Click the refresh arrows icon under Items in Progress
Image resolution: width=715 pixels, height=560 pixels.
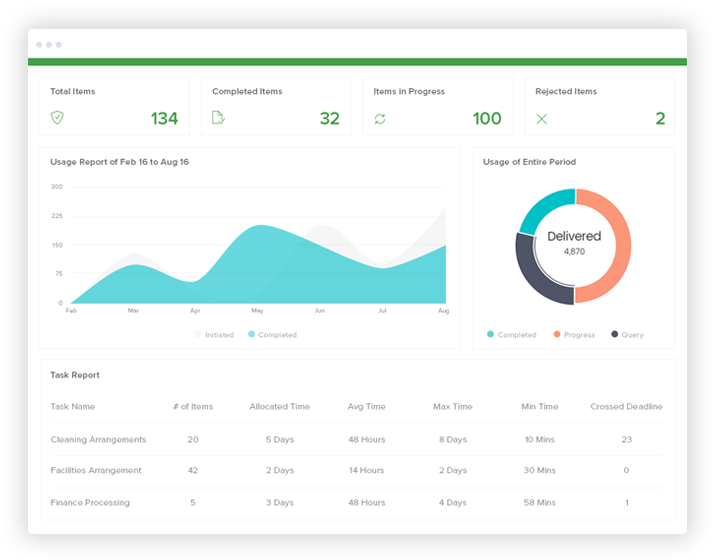click(380, 119)
